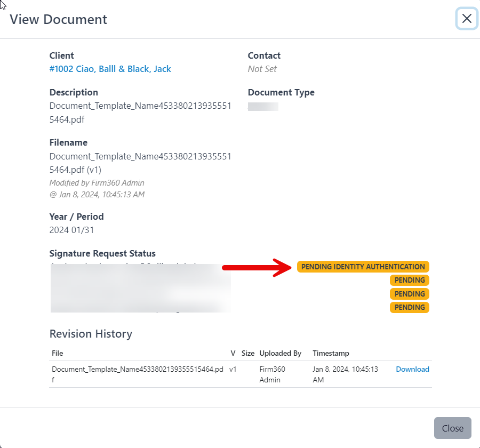The image size is (480, 448).
Task: Click the Close button at dialog bottom
Action: point(452,428)
